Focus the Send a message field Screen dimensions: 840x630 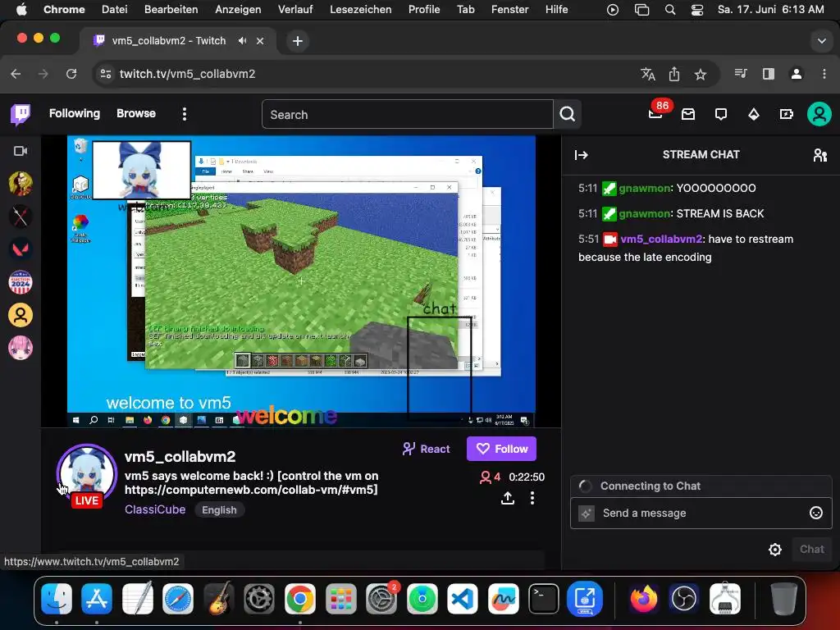(x=701, y=514)
